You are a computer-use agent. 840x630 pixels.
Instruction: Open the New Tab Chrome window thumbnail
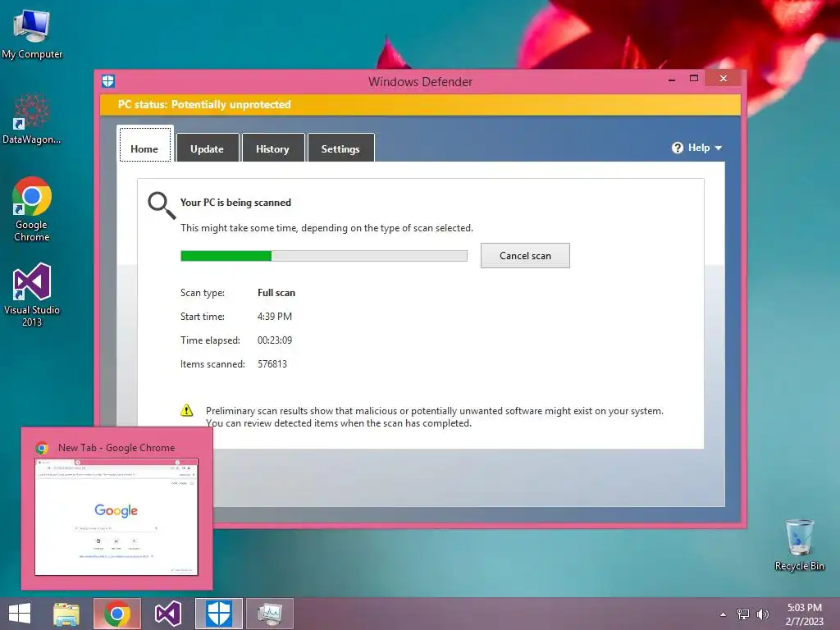116,517
